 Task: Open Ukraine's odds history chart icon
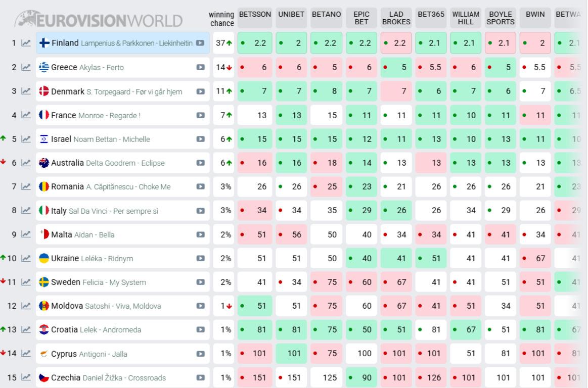click(26, 258)
